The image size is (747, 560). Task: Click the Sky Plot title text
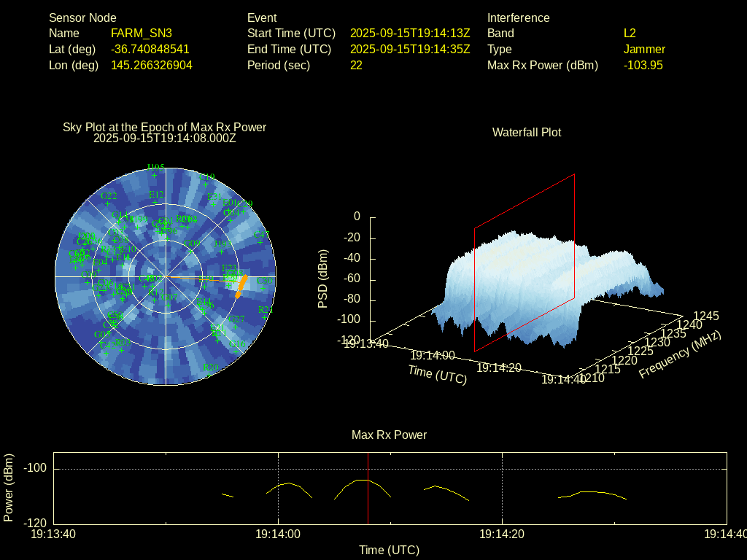pyautogui.click(x=164, y=128)
